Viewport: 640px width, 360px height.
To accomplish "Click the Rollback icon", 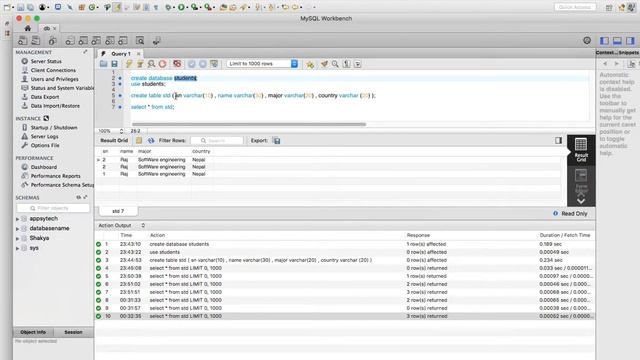I will (202, 64).
